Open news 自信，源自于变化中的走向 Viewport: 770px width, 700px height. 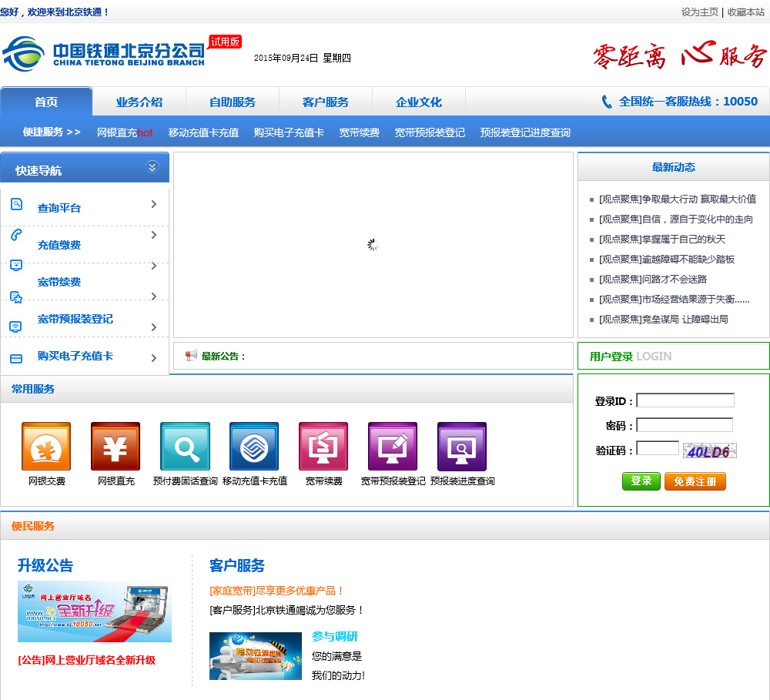coord(676,219)
